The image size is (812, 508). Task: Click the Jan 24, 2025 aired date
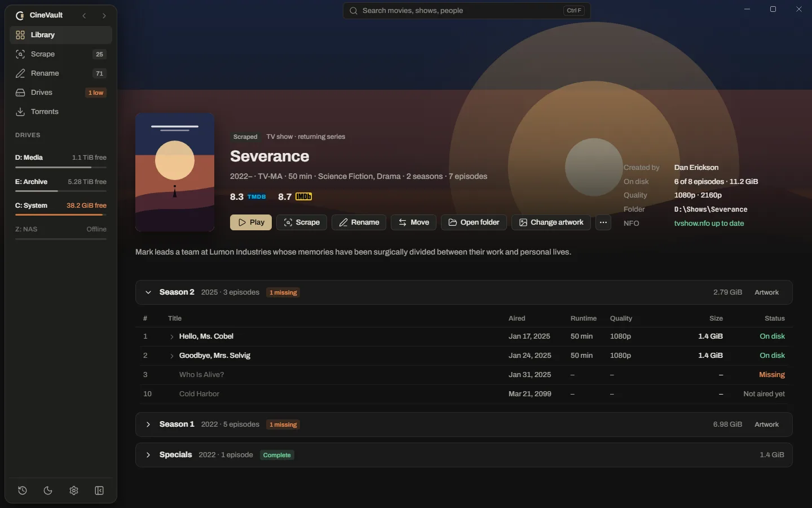pos(530,356)
